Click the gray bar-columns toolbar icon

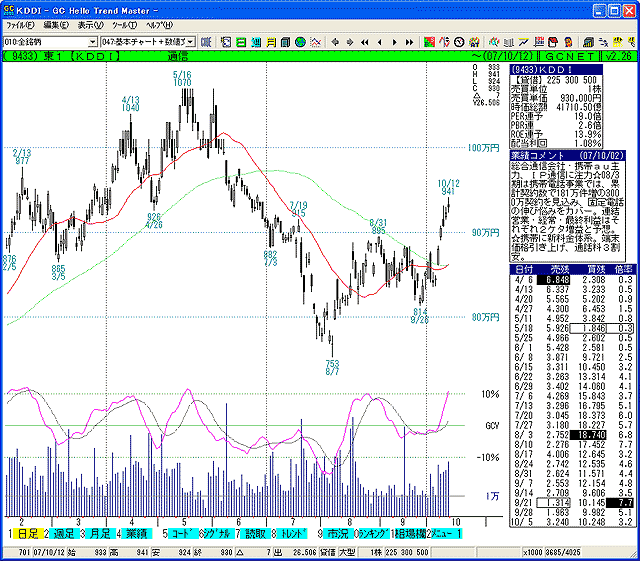pos(509,42)
